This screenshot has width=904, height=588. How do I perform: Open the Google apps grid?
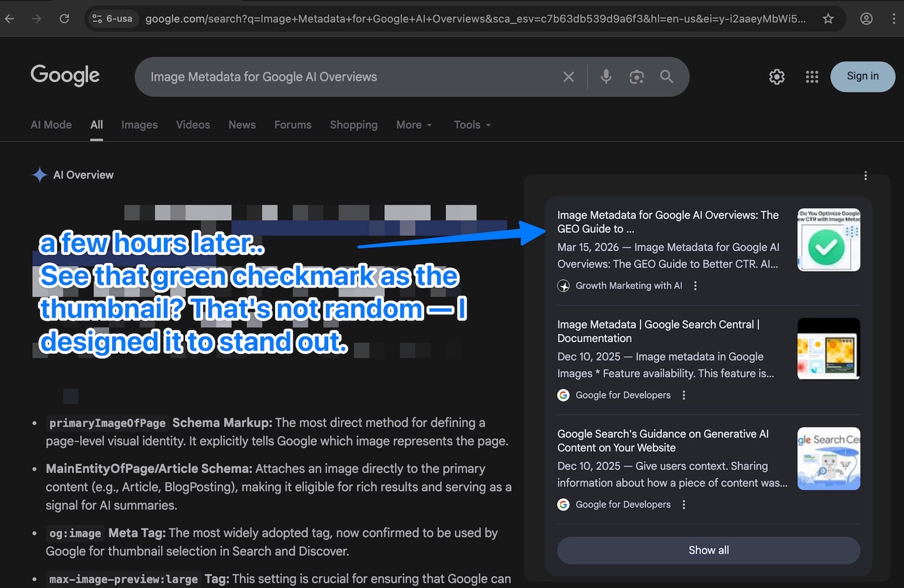(812, 77)
